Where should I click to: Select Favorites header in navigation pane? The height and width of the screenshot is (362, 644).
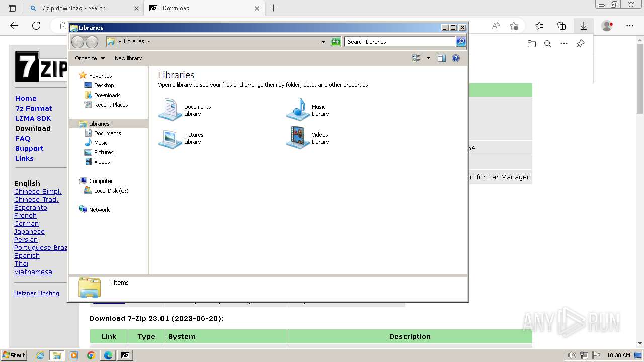(100, 76)
